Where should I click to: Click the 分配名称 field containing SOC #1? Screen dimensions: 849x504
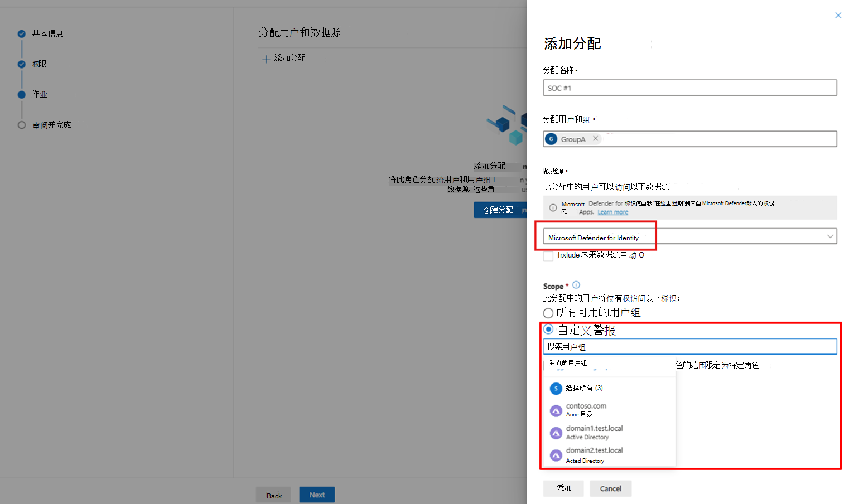point(689,88)
